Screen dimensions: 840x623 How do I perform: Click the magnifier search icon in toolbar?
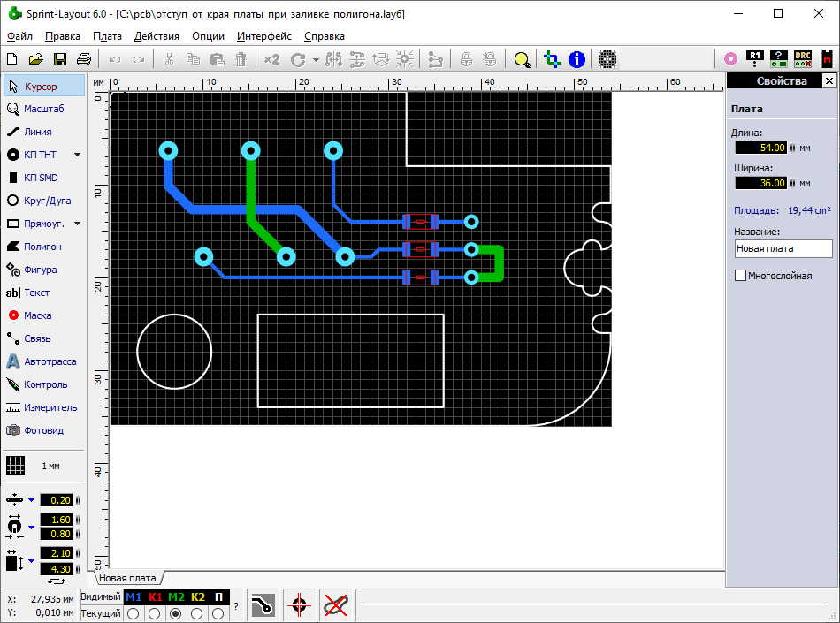523,59
